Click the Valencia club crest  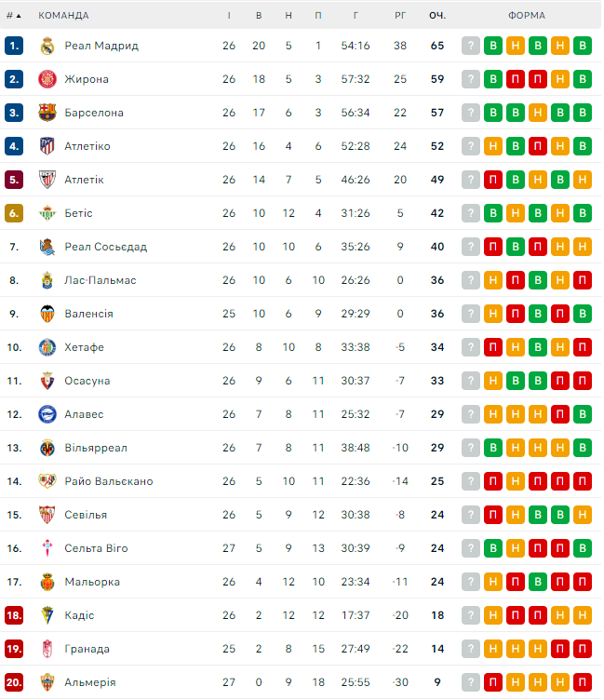point(47,314)
